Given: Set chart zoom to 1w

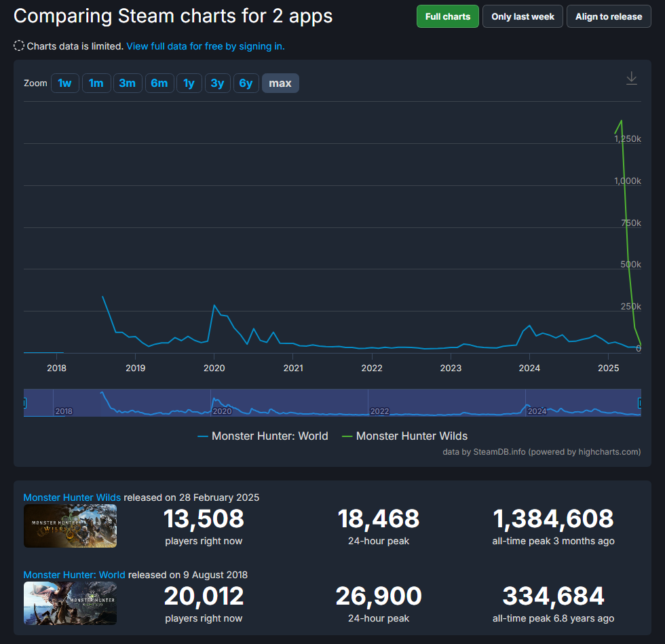Looking at the screenshot, I should click(x=64, y=83).
